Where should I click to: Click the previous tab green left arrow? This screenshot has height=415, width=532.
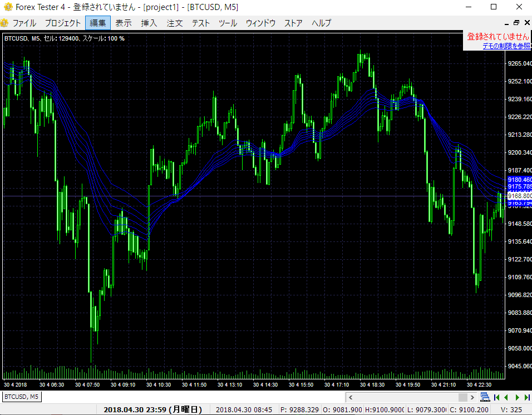[506, 397]
